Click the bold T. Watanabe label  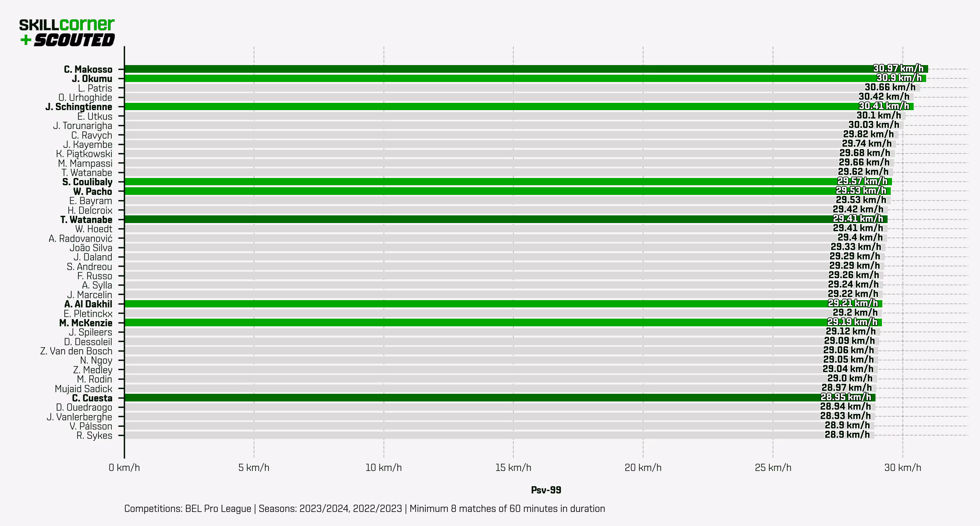coord(86,220)
